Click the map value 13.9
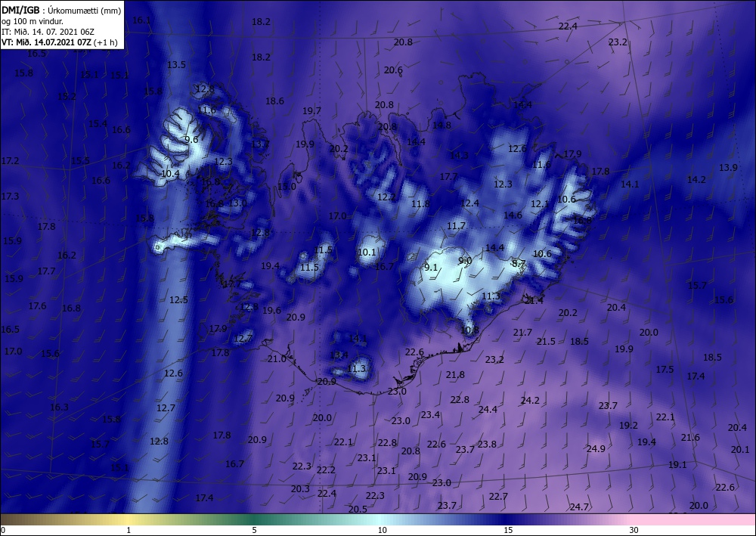The image size is (756, 536). point(728,167)
